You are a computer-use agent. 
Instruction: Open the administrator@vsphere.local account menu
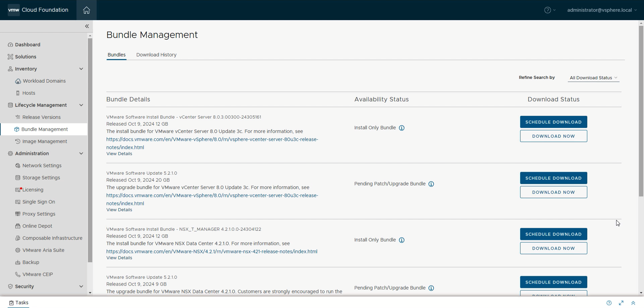click(601, 10)
